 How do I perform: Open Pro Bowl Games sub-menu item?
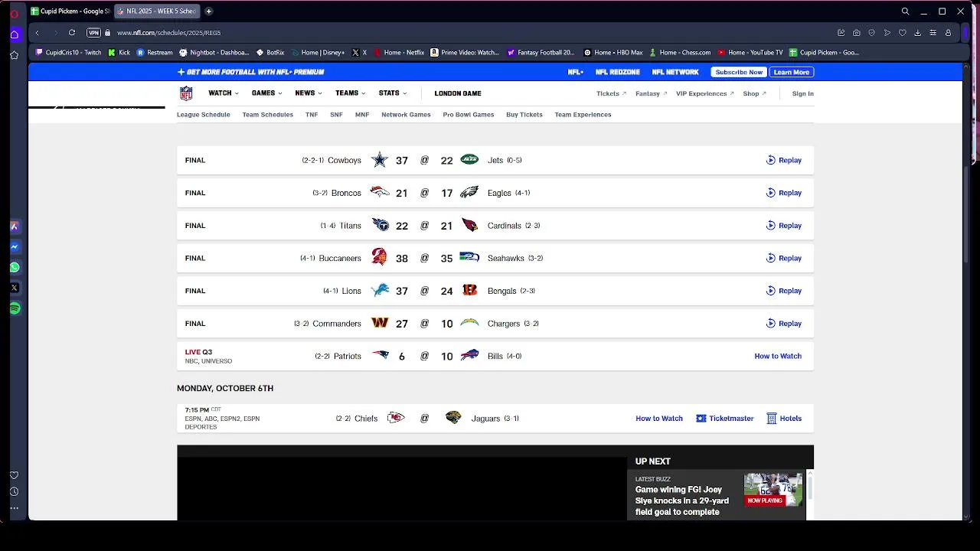[x=469, y=115]
